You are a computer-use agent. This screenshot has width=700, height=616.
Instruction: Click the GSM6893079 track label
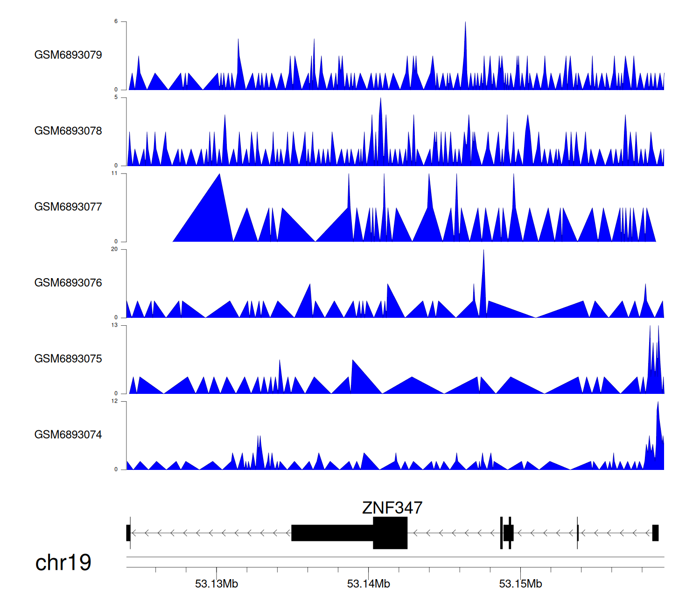coord(68,55)
